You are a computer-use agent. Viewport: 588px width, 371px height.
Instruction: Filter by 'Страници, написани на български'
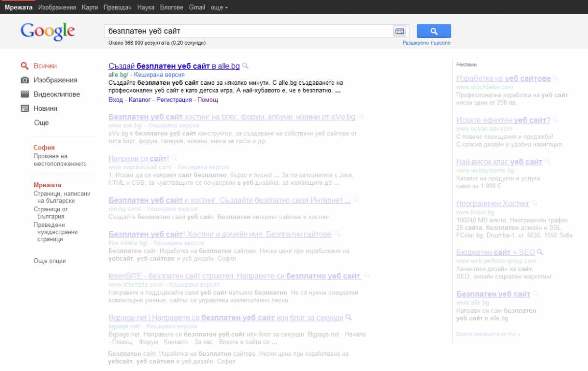pyautogui.click(x=62, y=197)
